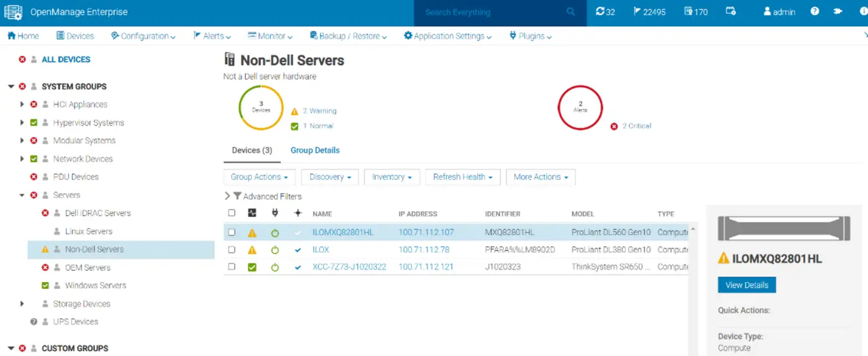Click the power icon in XCC-7Z73-J1020322 row
Viewport: 868px width, 356px height.
pyautogui.click(x=275, y=267)
